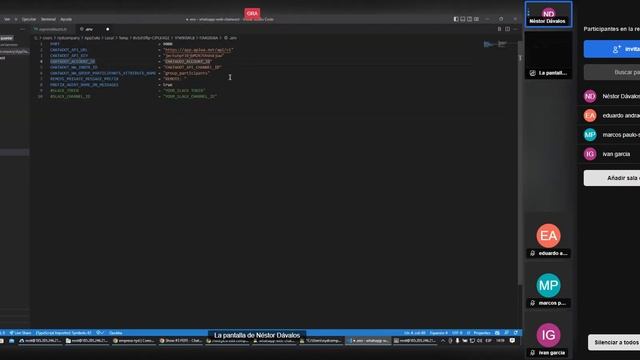Screen dimensions: 640x360
Task: Click the EA eduardo avatar tile
Action: click(x=548, y=236)
